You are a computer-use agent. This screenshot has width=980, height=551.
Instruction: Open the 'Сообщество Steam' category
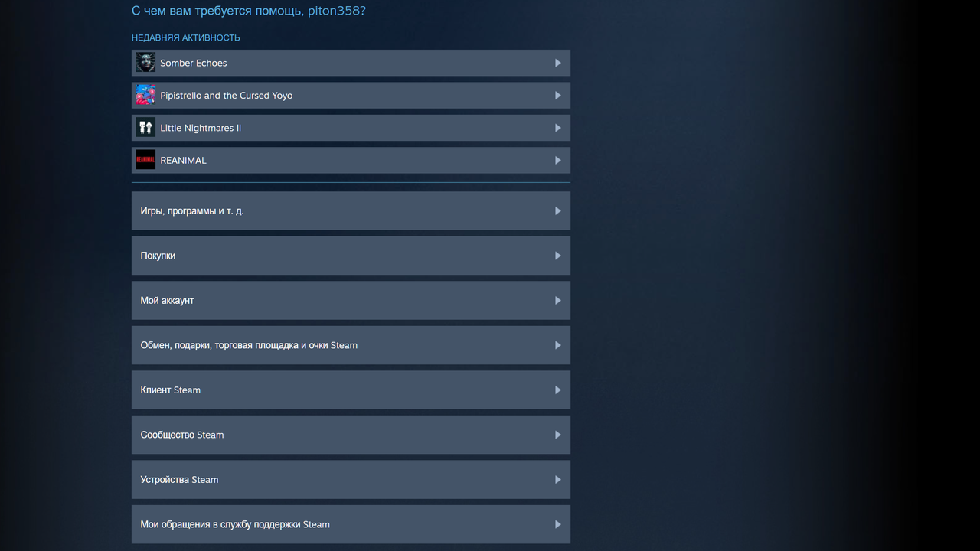pyautogui.click(x=351, y=435)
